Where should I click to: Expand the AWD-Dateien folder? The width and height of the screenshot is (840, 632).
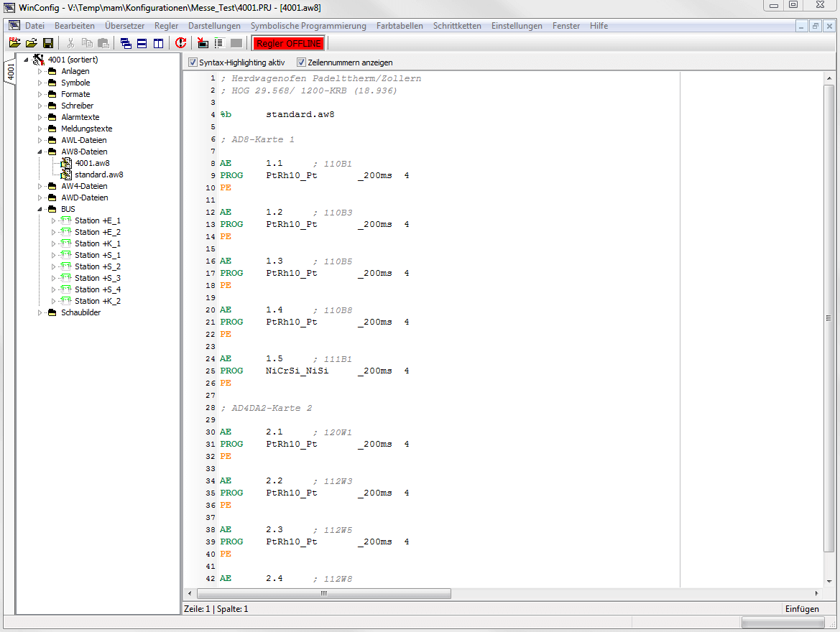point(40,198)
